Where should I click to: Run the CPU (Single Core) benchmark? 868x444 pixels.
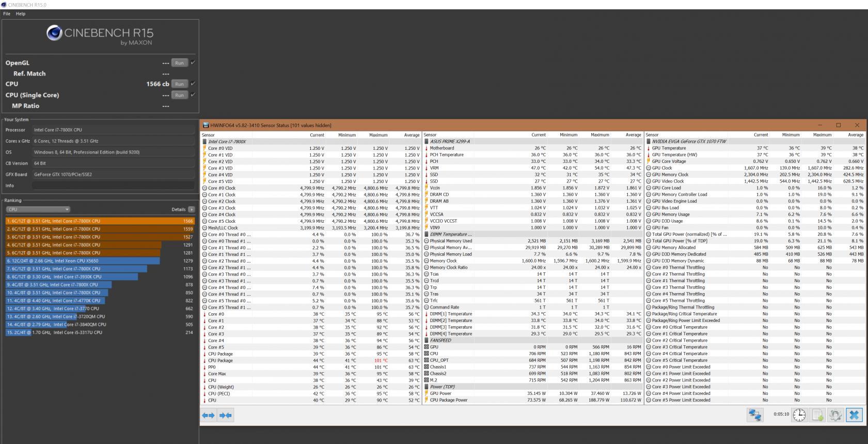(x=179, y=95)
